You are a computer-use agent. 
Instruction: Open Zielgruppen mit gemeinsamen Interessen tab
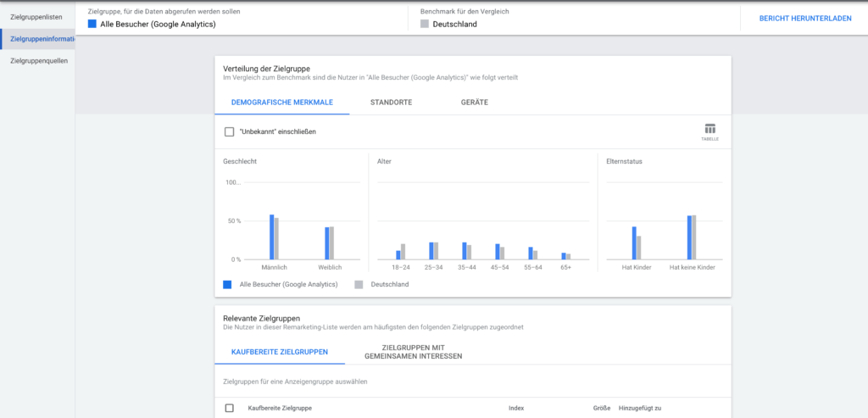pos(414,351)
